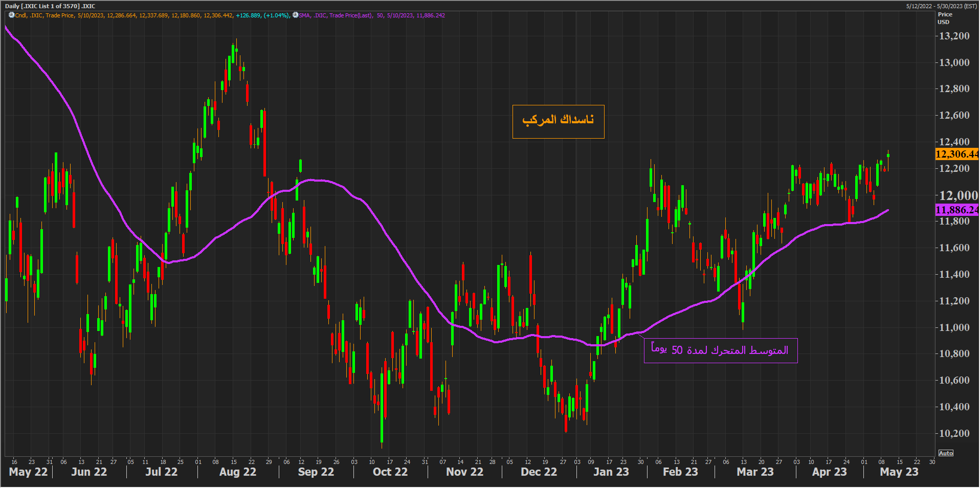
Task: Click the Jun 22 month label
Action: click(89, 472)
